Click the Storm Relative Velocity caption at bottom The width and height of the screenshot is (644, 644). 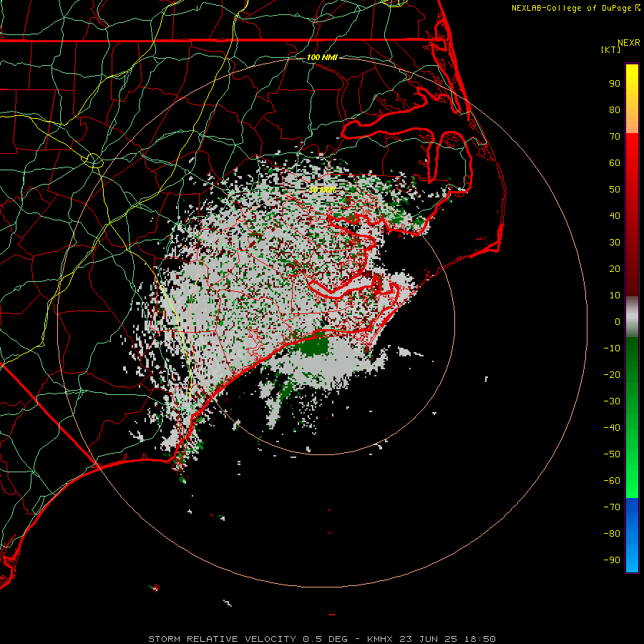[321, 639]
